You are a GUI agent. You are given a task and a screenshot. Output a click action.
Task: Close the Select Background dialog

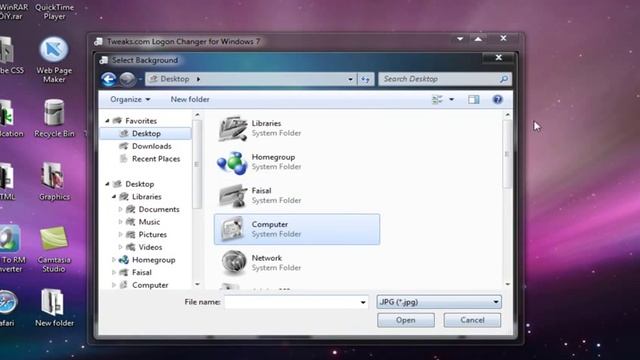click(498, 58)
